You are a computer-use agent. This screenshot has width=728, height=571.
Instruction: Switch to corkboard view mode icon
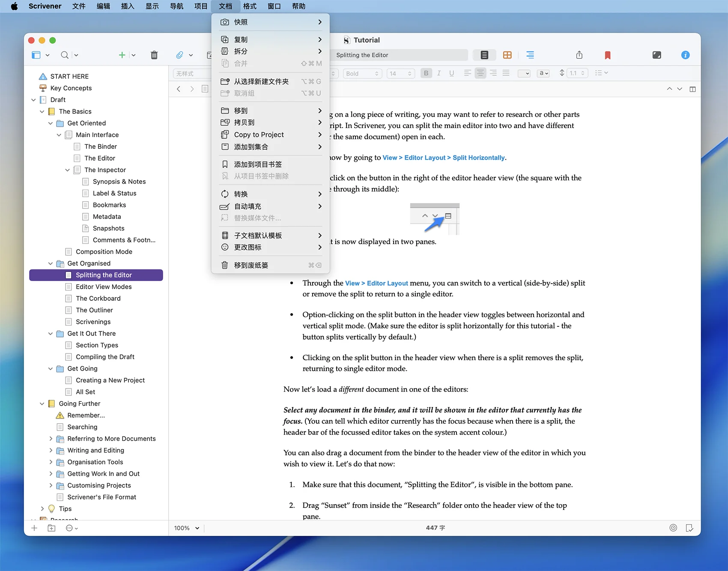click(x=507, y=55)
